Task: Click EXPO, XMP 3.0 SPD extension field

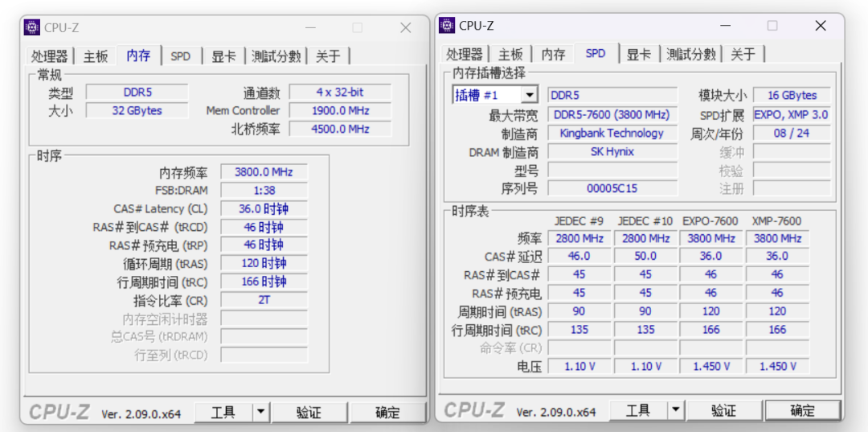Action: tap(792, 115)
